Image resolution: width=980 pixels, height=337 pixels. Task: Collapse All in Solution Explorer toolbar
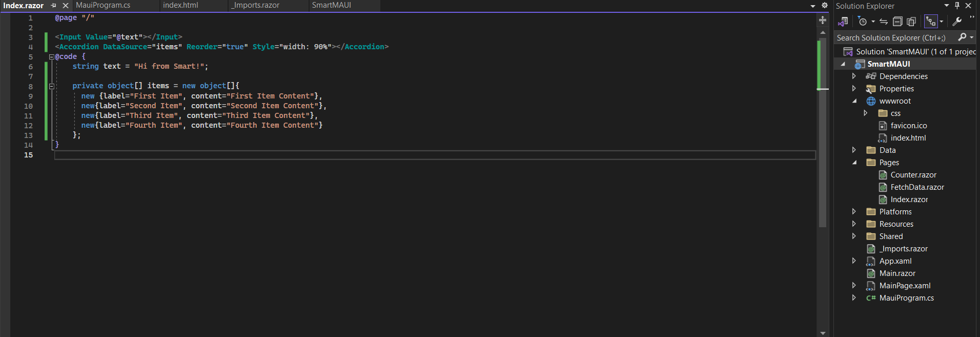[x=897, y=22]
